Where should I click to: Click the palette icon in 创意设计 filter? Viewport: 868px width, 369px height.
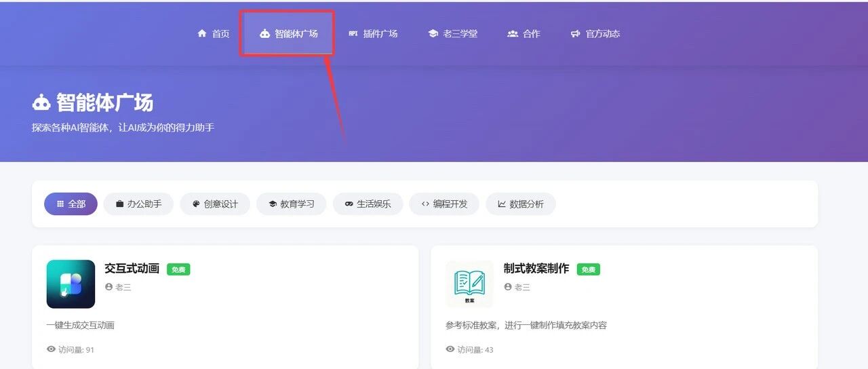tap(196, 203)
